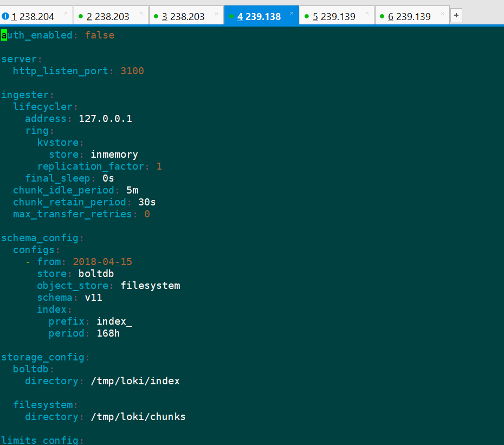Viewport: 504px width, 445px height.
Task: Click the http_listen_port key
Action: click(61, 71)
